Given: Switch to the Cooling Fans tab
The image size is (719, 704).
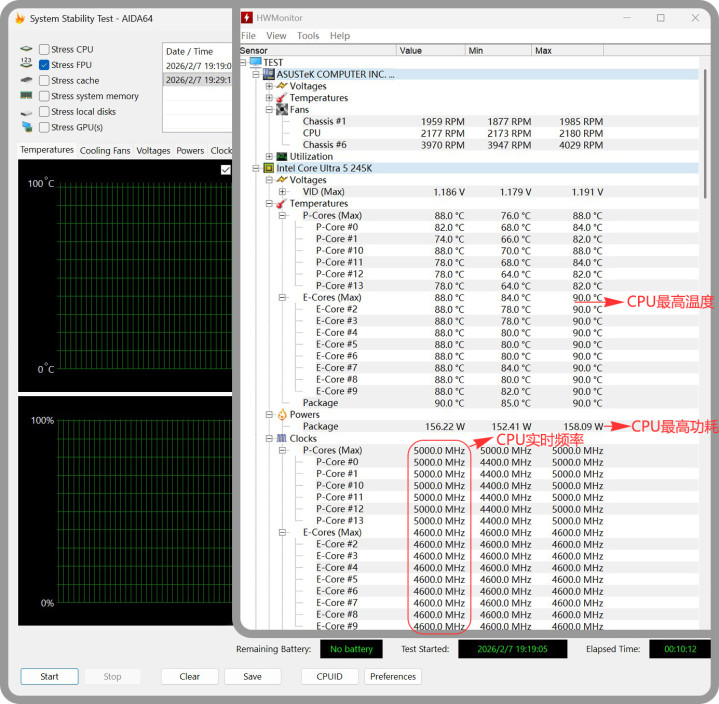Looking at the screenshot, I should (105, 151).
